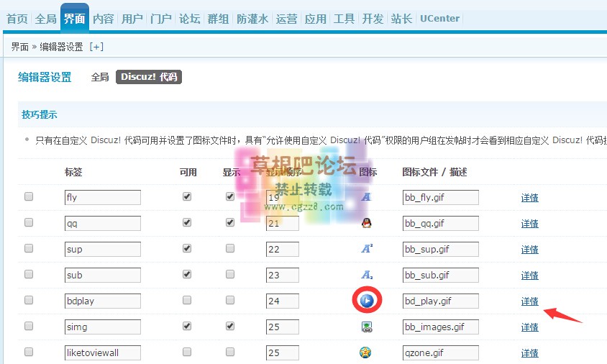
Task: Click the simg image icon
Action: (x=367, y=327)
